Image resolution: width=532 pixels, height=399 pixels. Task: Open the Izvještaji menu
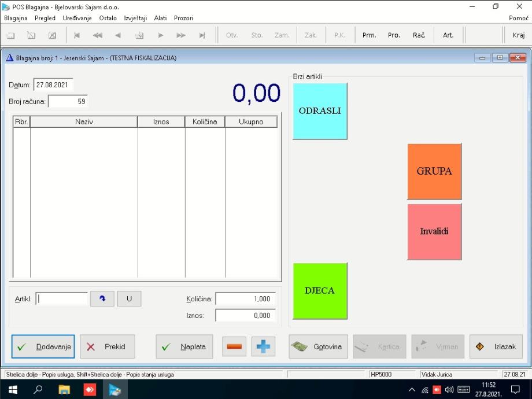[135, 18]
